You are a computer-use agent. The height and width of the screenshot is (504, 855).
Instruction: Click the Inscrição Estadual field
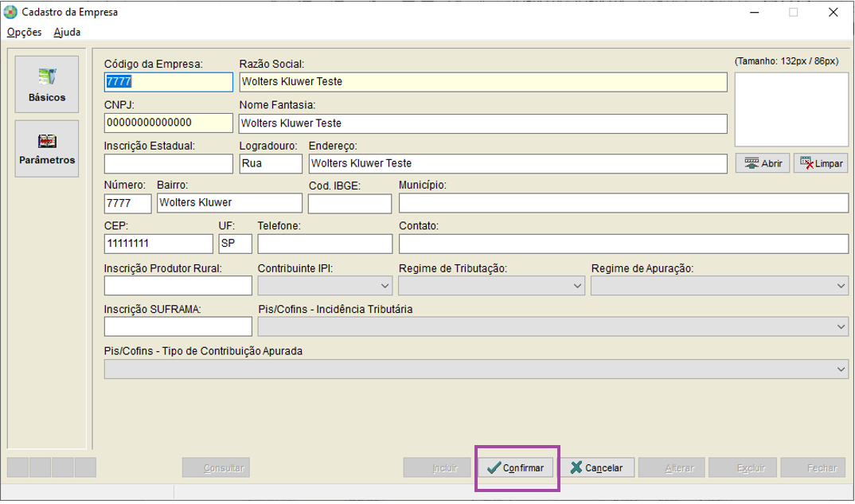(x=169, y=164)
